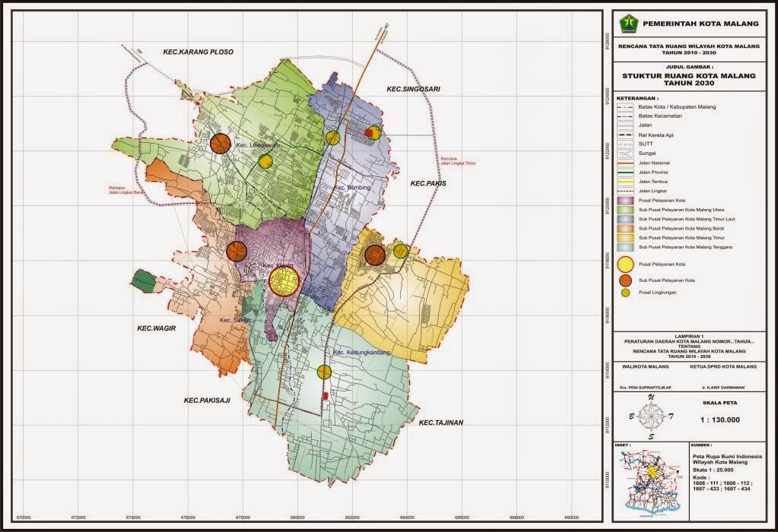Click the KEC.PAKISAJI label
The image size is (778, 532).
pos(207,400)
